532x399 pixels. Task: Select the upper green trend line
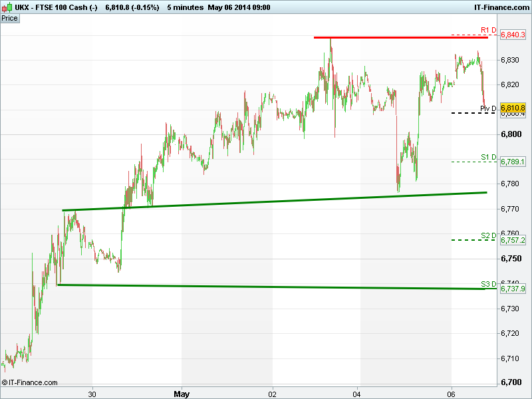pos(266,201)
